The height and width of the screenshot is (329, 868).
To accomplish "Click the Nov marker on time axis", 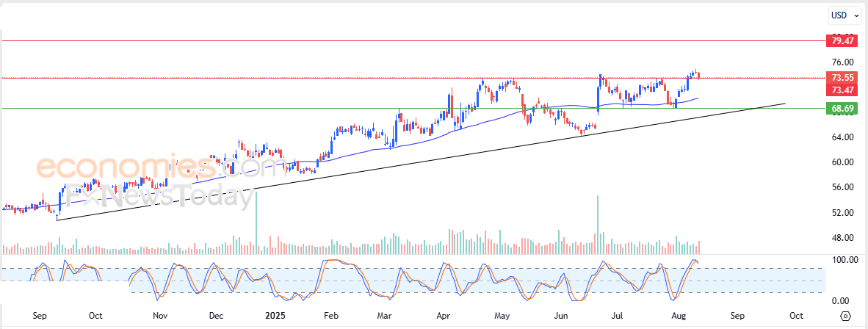I will (161, 316).
